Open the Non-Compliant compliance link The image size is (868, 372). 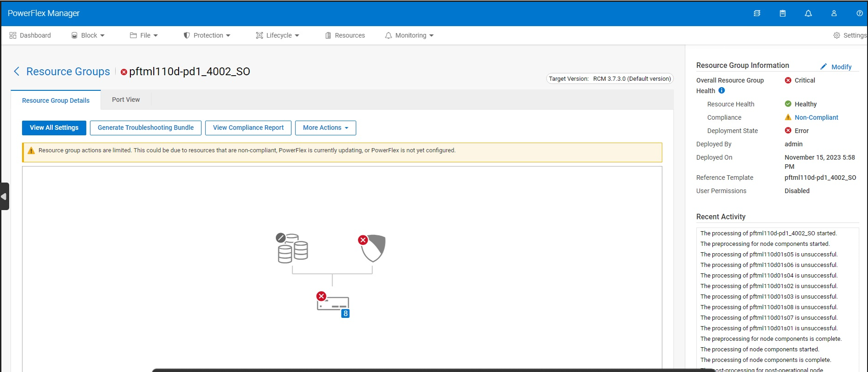(816, 117)
